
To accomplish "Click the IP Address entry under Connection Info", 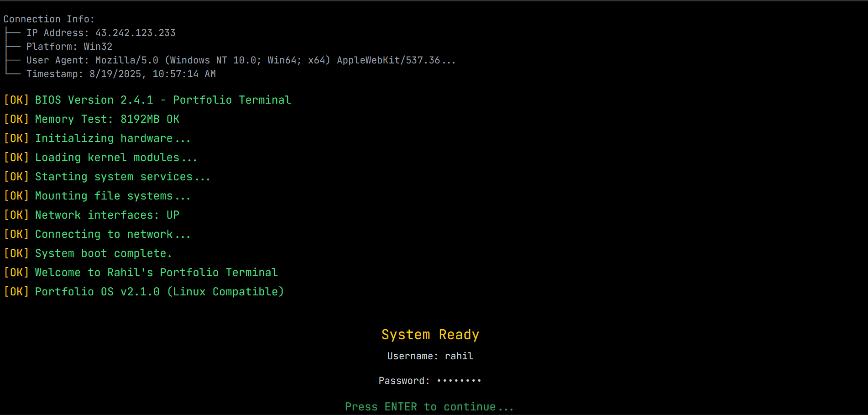I will click(101, 32).
